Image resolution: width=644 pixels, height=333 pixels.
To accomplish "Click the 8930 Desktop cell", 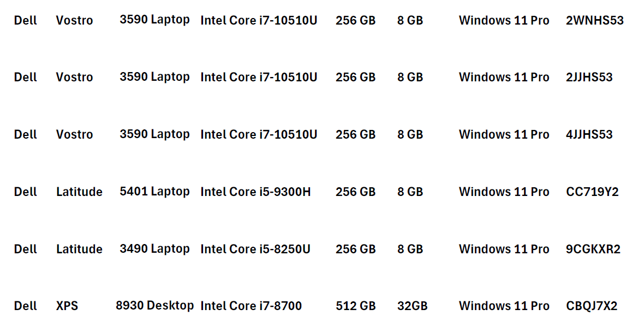I will [154, 306].
